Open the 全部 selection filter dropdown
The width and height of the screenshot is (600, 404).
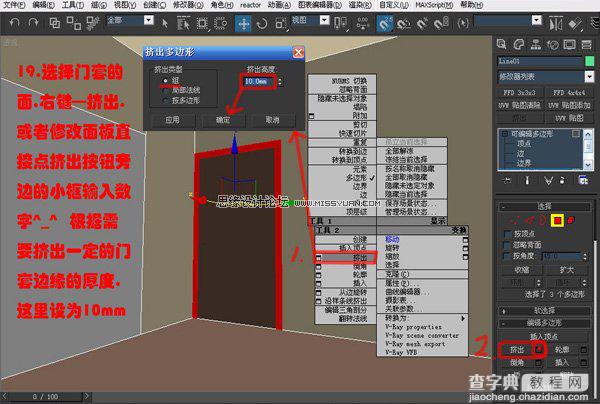(148, 20)
